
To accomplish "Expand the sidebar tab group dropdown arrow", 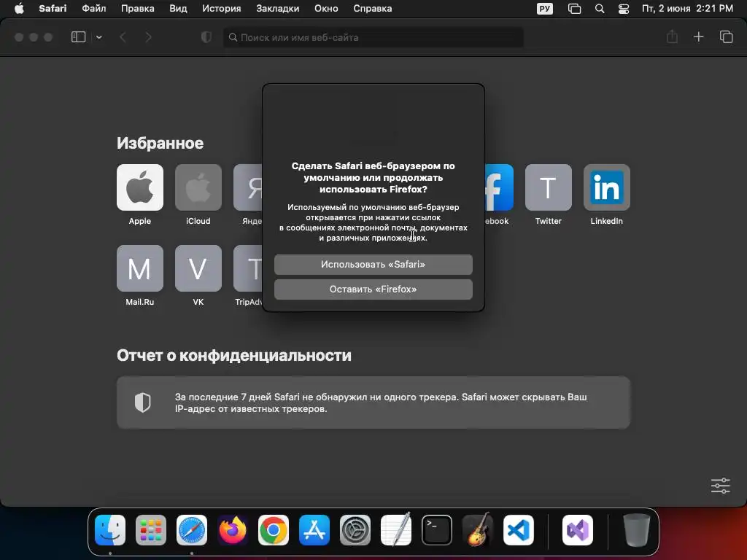I will pyautogui.click(x=98, y=37).
